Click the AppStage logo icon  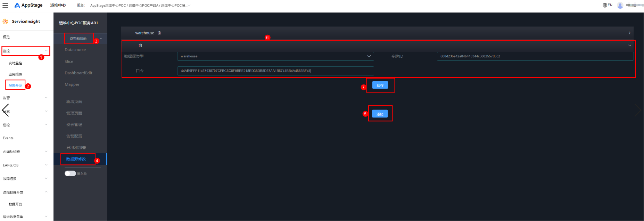[x=17, y=5]
